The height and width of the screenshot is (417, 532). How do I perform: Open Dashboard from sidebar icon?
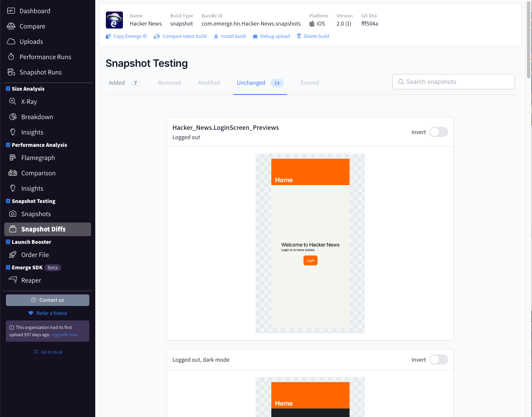tap(11, 11)
